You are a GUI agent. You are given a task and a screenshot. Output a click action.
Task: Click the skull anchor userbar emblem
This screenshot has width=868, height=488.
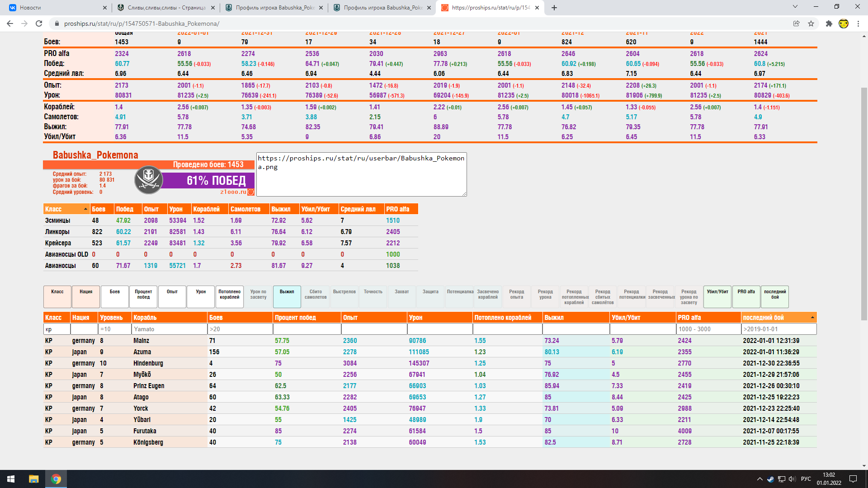[148, 180]
